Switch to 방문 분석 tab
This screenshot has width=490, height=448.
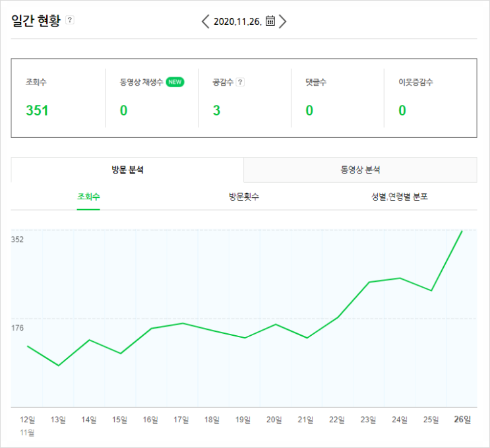coord(127,170)
